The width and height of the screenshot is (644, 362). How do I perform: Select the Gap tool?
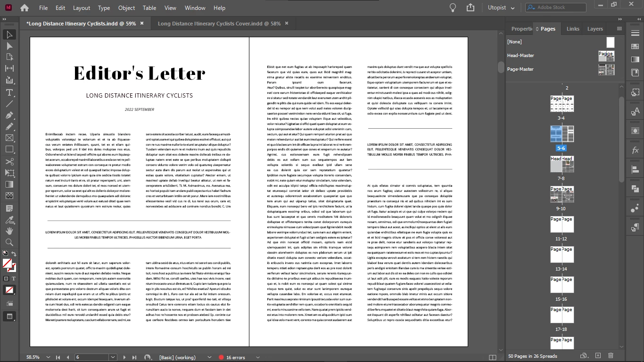pyautogui.click(x=9, y=68)
